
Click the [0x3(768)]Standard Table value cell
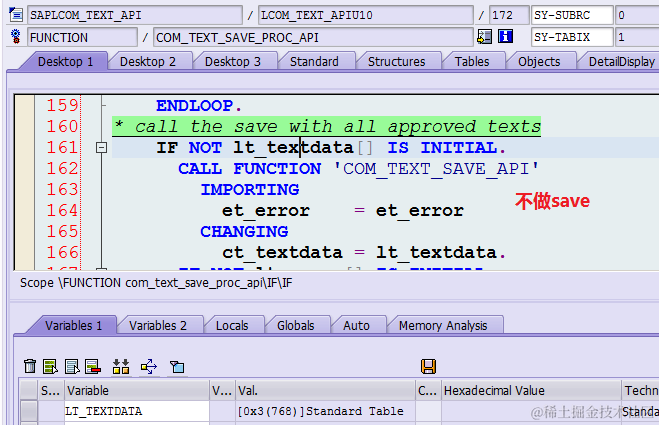click(x=325, y=411)
